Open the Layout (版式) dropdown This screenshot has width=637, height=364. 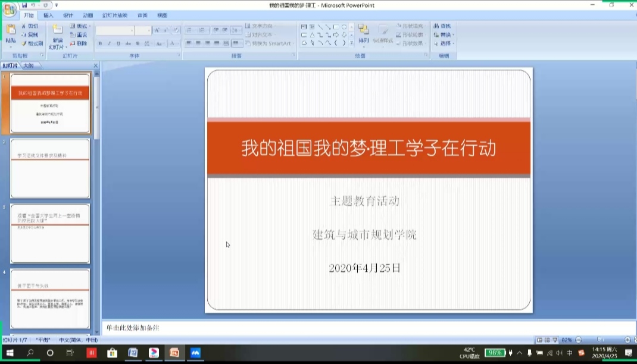(x=79, y=26)
